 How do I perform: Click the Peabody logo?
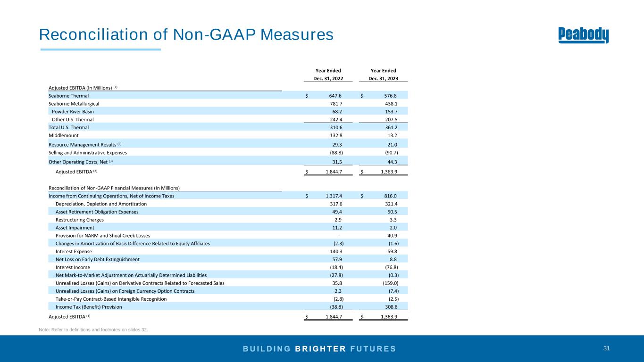(x=584, y=35)
